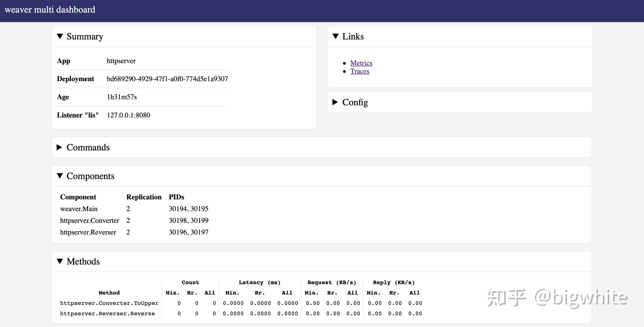Click the httpserver.Converter.ToUpper method row
644x327 pixels.
click(109, 303)
